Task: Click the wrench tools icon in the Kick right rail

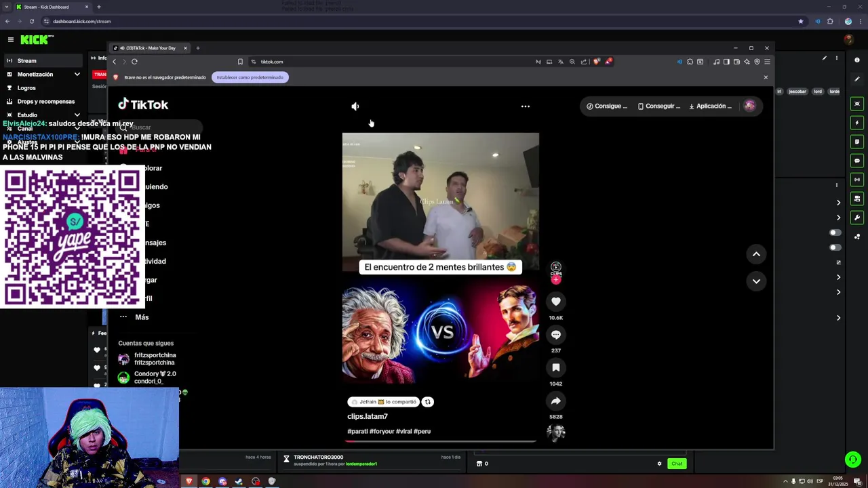Action: (x=857, y=218)
